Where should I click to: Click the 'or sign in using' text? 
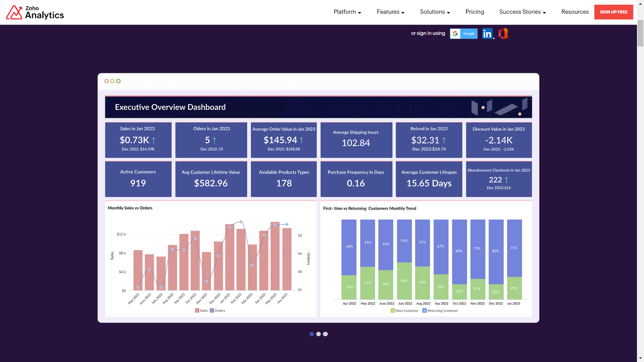click(428, 33)
